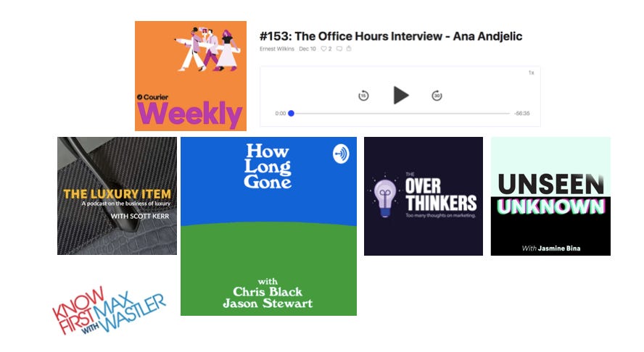Click the remaining time -56:35 label
Screen dimensions: 644x352
coord(522,113)
